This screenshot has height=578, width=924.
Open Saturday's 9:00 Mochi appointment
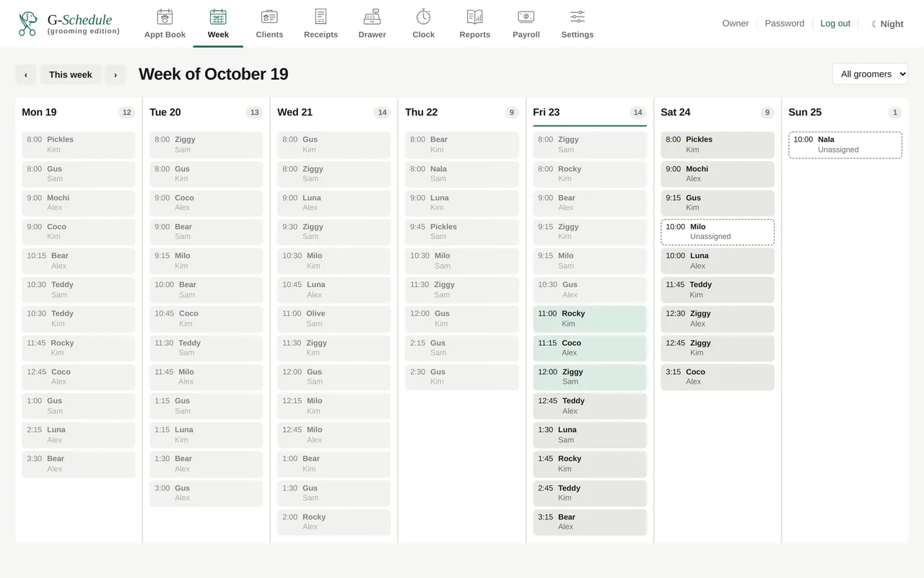(718, 174)
